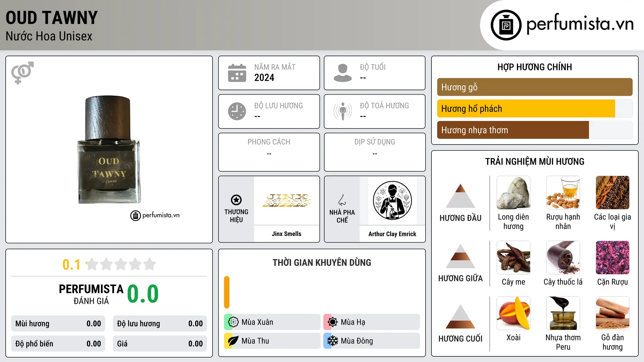
Task: Open the Arthur Clay Emrick perfumer link
Action: 392,234
